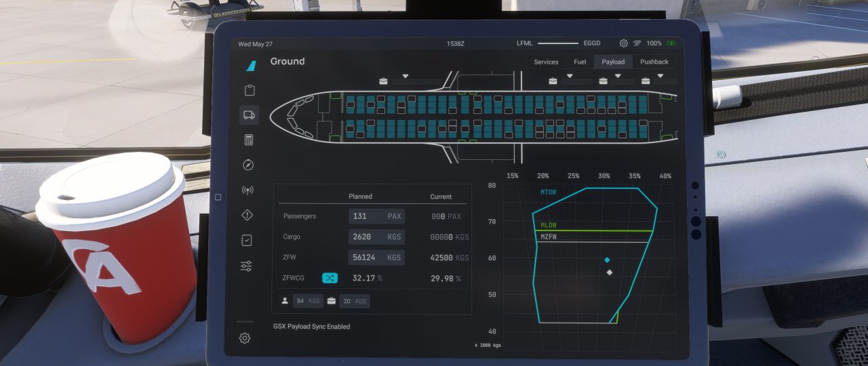Image resolution: width=868 pixels, height=366 pixels.
Task: Open the Checklists page
Action: click(248, 240)
